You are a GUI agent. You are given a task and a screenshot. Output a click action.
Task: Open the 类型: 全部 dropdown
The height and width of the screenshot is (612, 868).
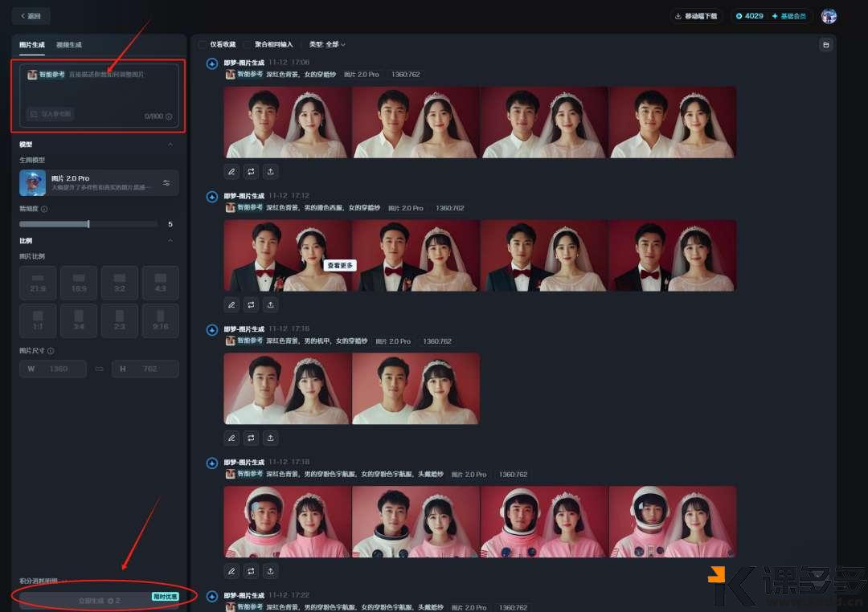click(x=327, y=44)
